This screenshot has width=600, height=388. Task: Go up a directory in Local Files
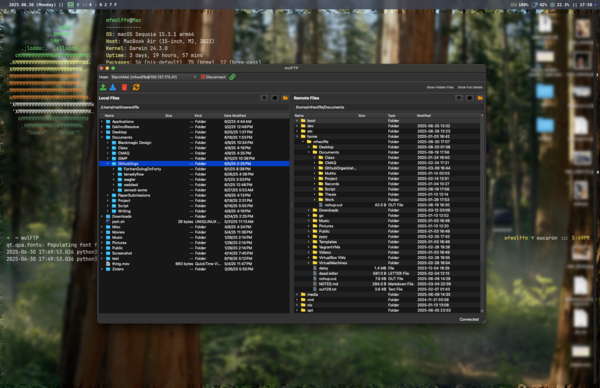coord(264,98)
